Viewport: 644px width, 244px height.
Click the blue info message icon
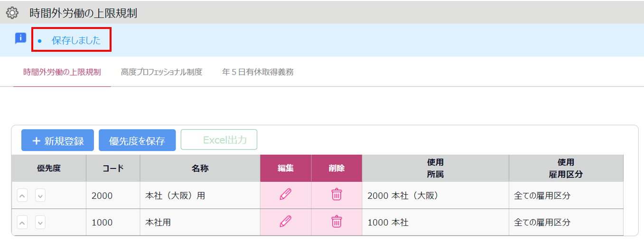click(x=20, y=38)
